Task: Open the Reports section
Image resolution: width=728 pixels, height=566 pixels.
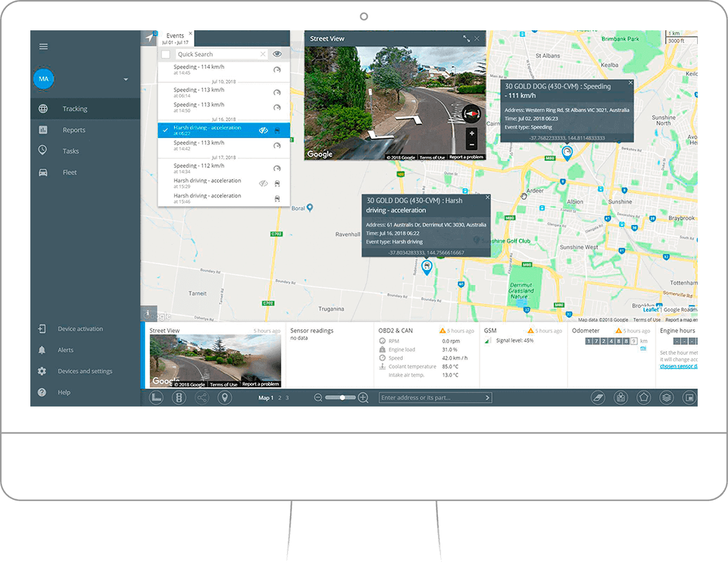Action: click(86, 130)
